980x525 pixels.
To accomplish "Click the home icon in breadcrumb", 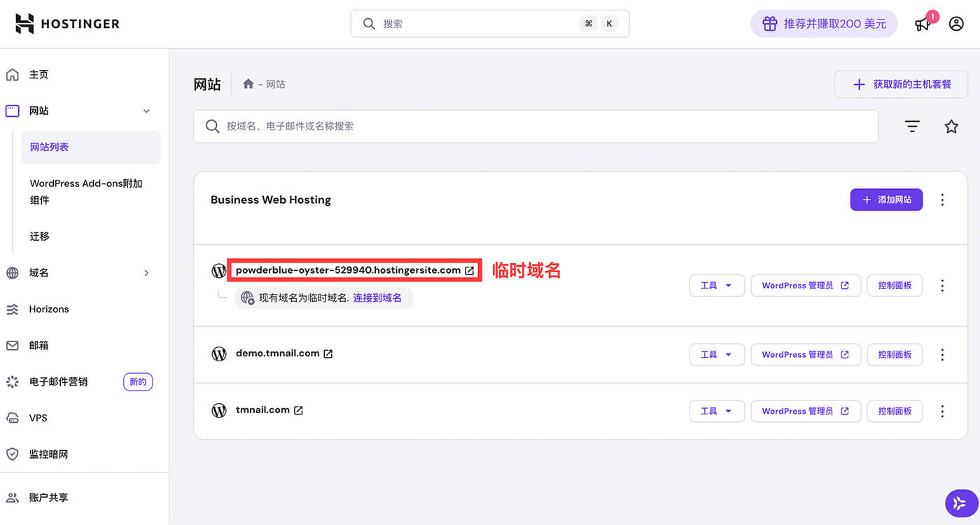I will 248,84.
